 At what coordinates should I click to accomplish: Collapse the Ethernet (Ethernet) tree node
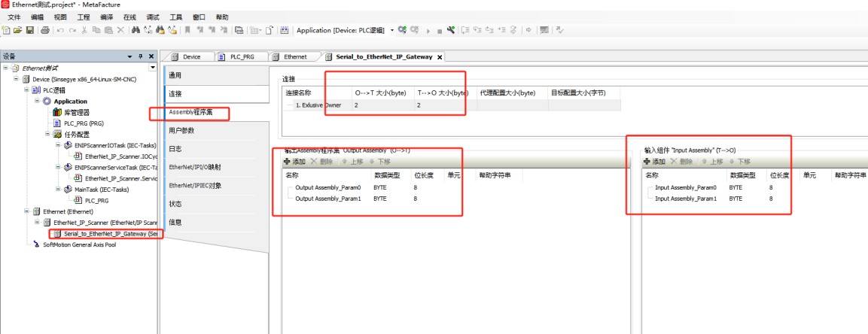click(26, 211)
